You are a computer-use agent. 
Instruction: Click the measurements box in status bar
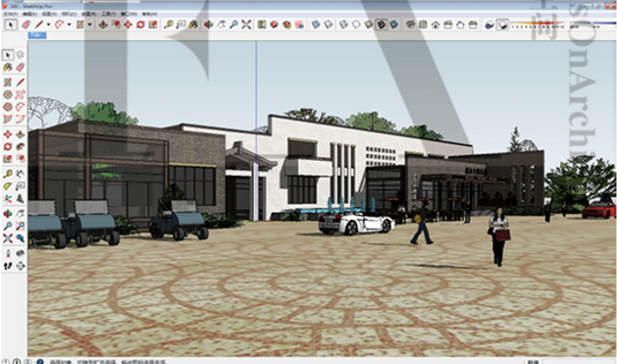[x=579, y=362]
